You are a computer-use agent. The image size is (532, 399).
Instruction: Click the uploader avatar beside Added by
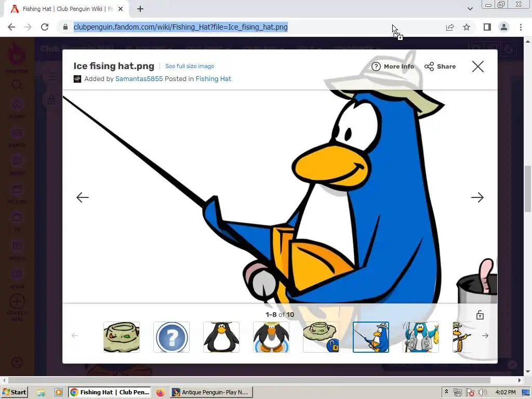(77, 79)
